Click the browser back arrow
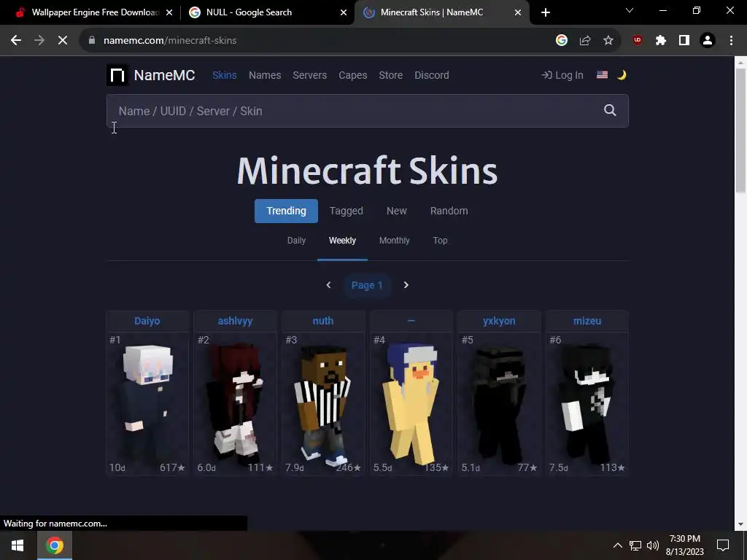The image size is (747, 560). tap(16, 41)
